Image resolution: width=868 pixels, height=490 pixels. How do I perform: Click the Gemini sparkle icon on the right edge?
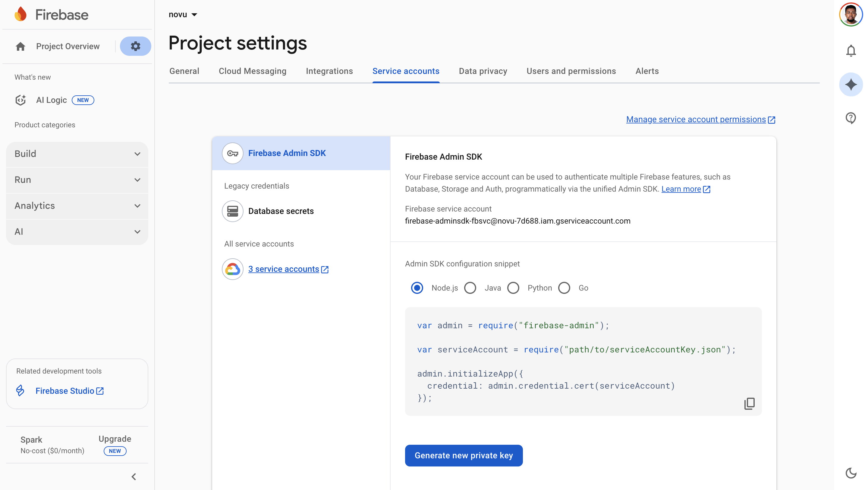(851, 84)
